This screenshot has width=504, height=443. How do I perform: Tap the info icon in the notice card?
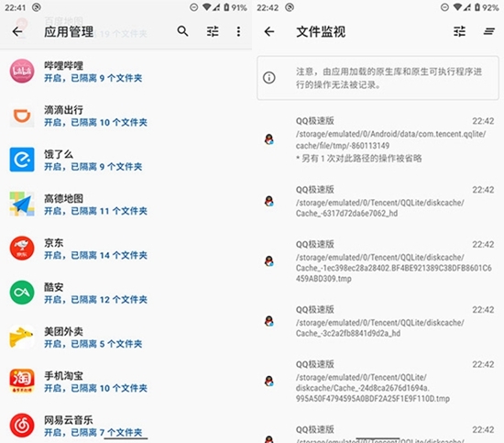coord(269,78)
